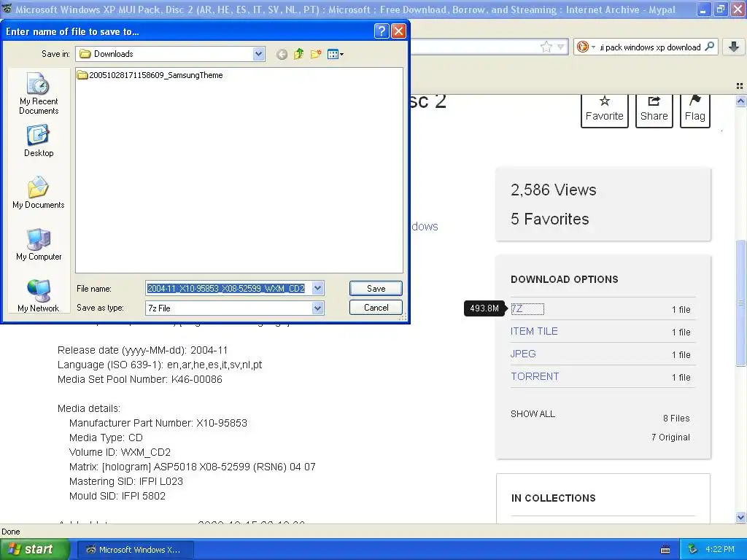Open the JPEG download link
Image resolution: width=747 pixels, height=560 pixels.
pyautogui.click(x=523, y=354)
